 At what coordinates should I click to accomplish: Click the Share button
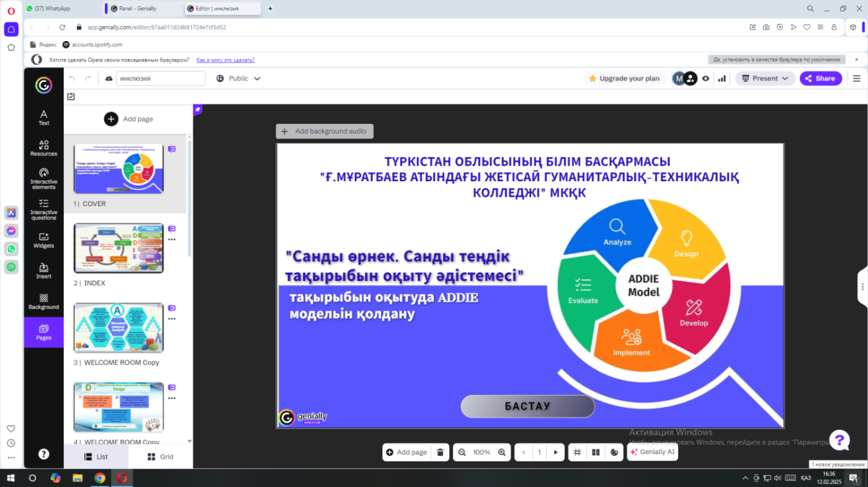pyautogui.click(x=820, y=79)
